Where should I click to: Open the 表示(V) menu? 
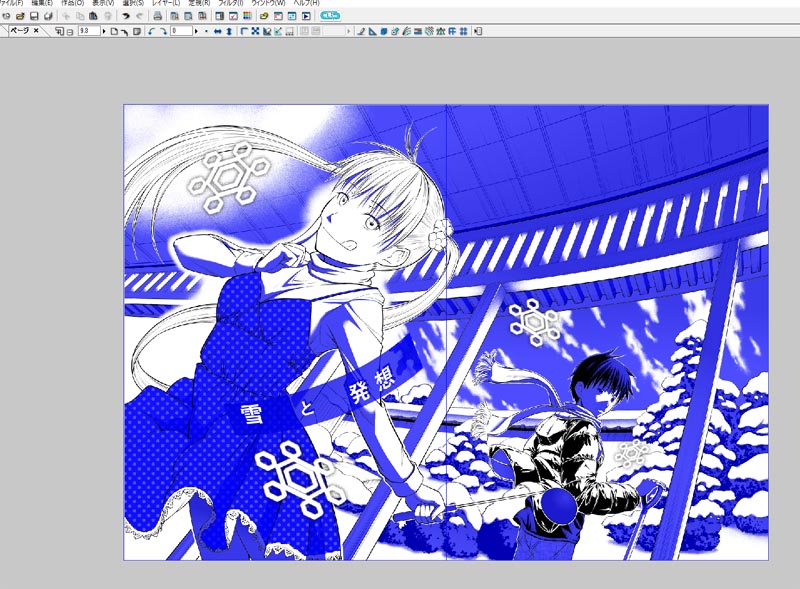click(103, 3)
